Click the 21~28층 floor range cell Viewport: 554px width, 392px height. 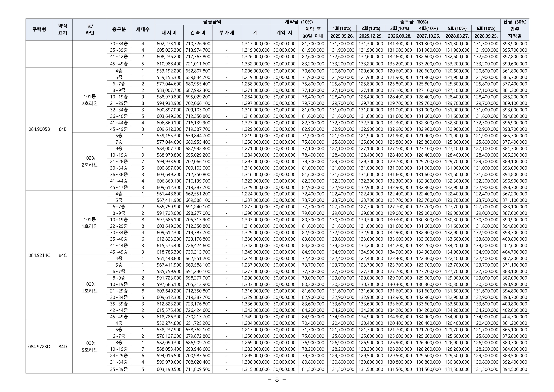pyautogui.click(x=119, y=161)
